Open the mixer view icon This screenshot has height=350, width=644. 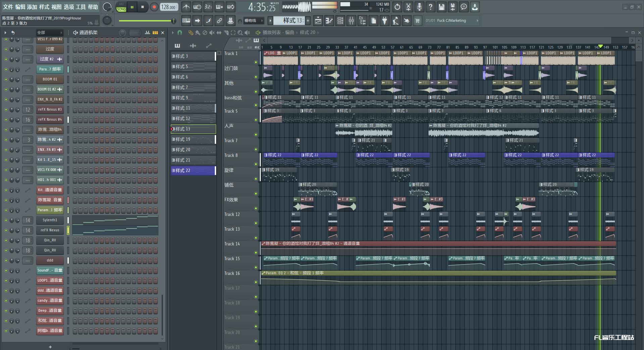pos(351,20)
